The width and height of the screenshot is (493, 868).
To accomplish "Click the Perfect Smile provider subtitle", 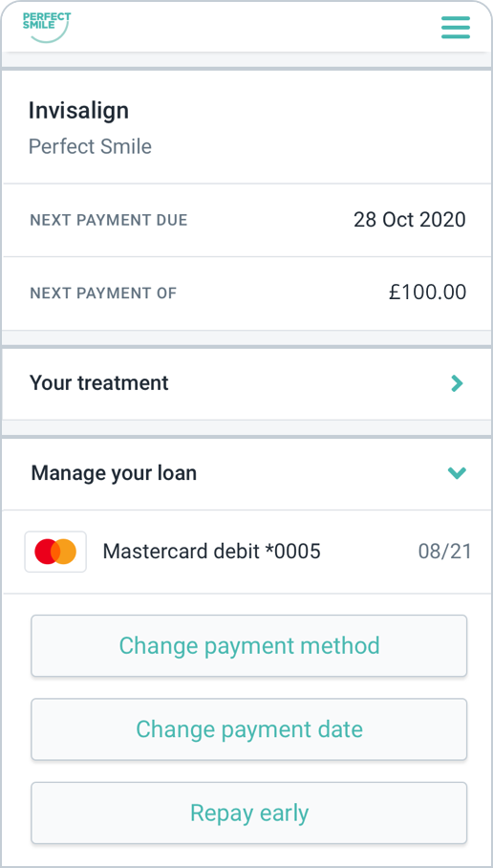I will click(90, 146).
